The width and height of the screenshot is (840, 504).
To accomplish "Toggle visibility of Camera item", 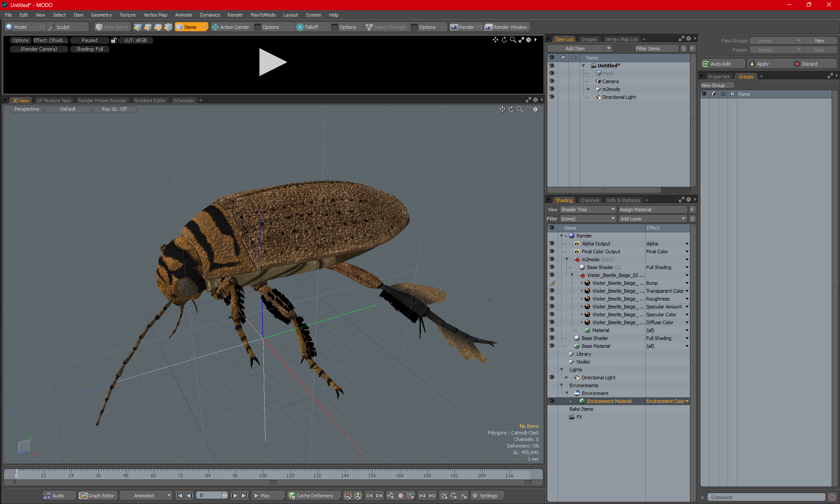I will (x=552, y=81).
